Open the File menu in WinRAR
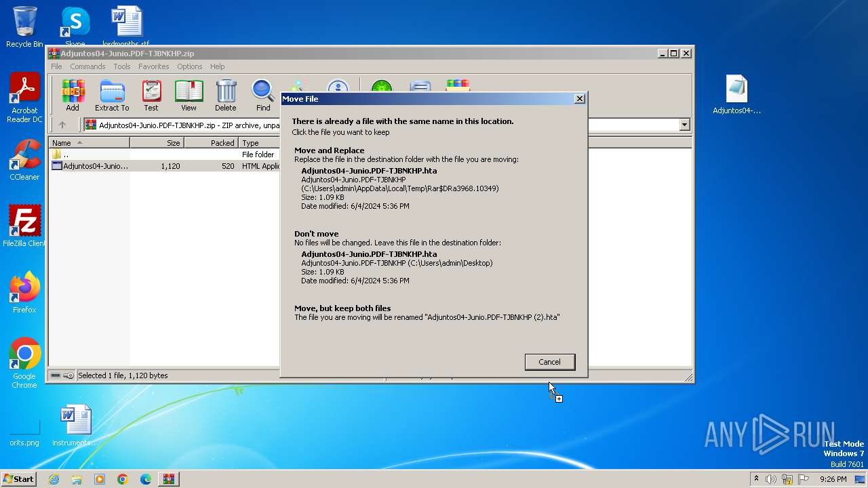This screenshot has height=488, width=868. click(x=56, y=66)
